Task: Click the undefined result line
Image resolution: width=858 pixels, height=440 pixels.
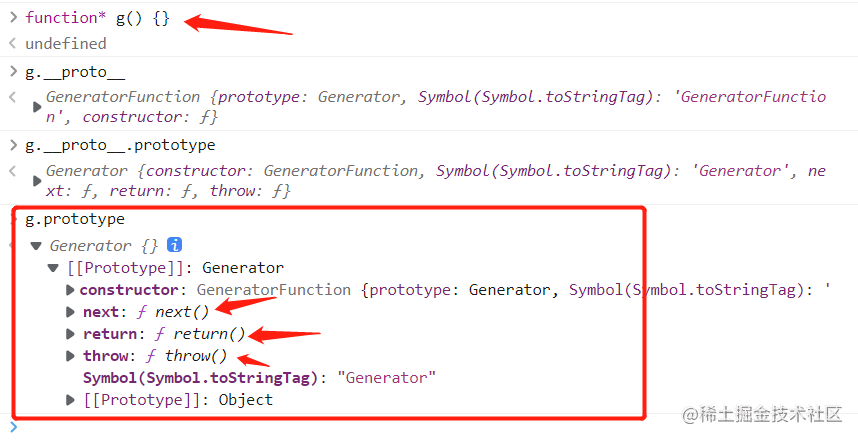Action: pyautogui.click(x=66, y=44)
